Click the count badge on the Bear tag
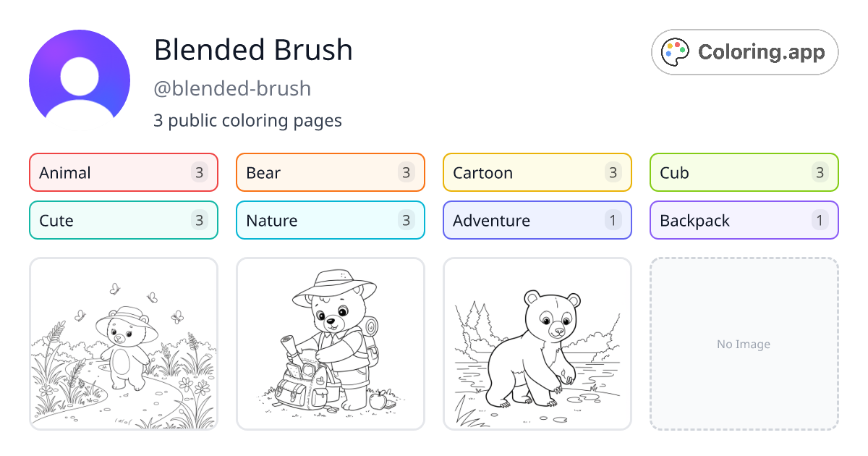This screenshot has width=868, height=456. click(x=407, y=172)
